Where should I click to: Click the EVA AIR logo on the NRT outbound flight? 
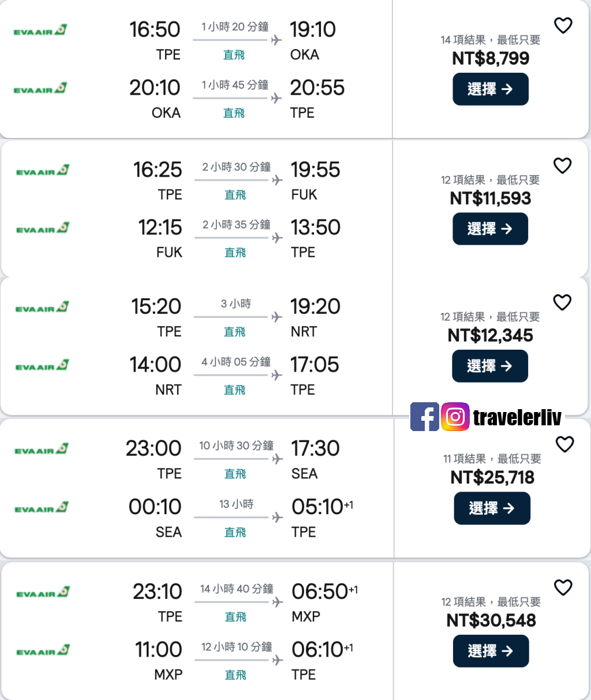pos(42,306)
